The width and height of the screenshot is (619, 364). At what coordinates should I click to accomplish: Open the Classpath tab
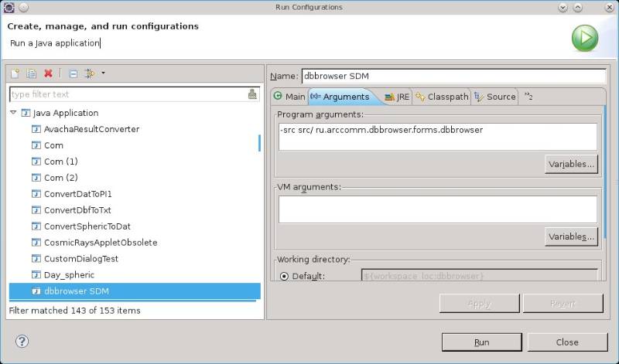point(442,97)
